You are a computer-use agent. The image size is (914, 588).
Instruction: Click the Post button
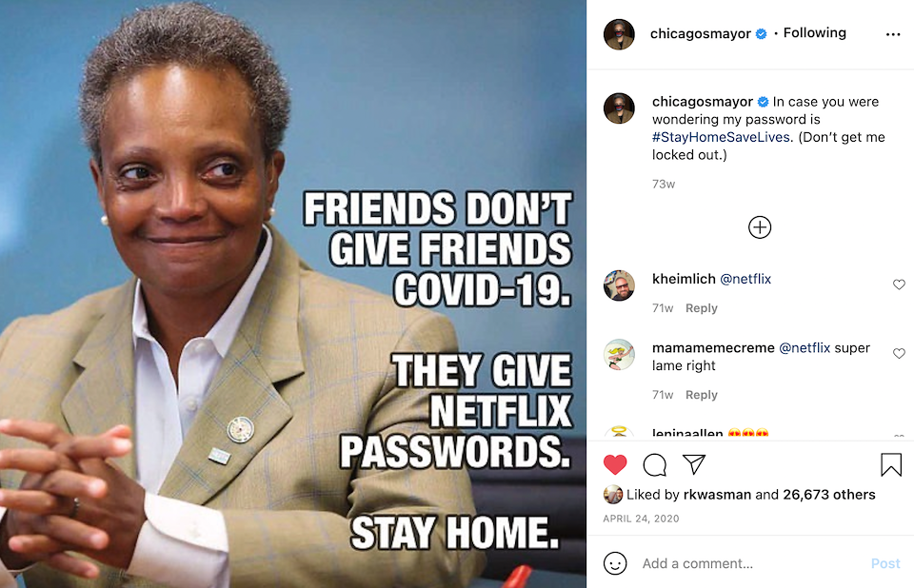pos(885,563)
